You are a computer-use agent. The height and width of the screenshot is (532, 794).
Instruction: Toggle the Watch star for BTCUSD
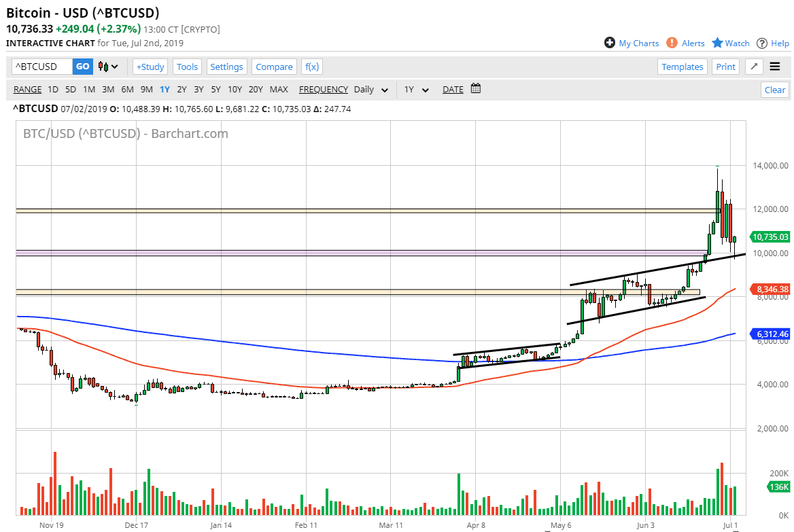[717, 42]
